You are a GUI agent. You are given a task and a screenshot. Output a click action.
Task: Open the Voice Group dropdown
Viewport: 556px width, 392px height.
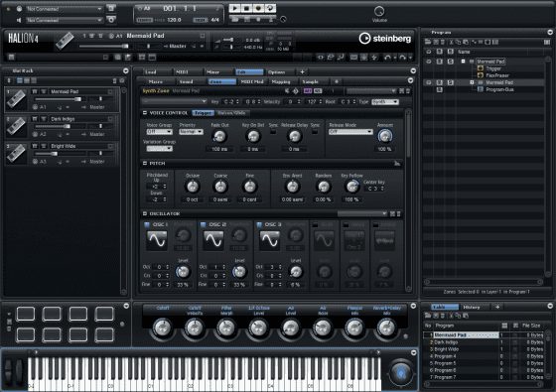click(x=159, y=132)
